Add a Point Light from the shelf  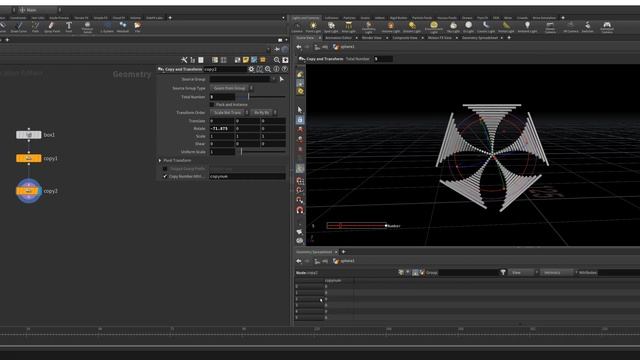tap(313, 27)
